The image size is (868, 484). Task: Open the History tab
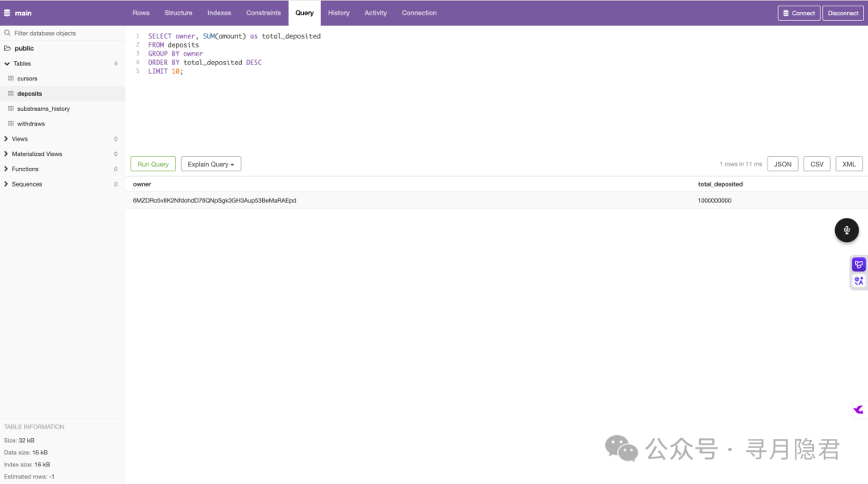point(339,13)
